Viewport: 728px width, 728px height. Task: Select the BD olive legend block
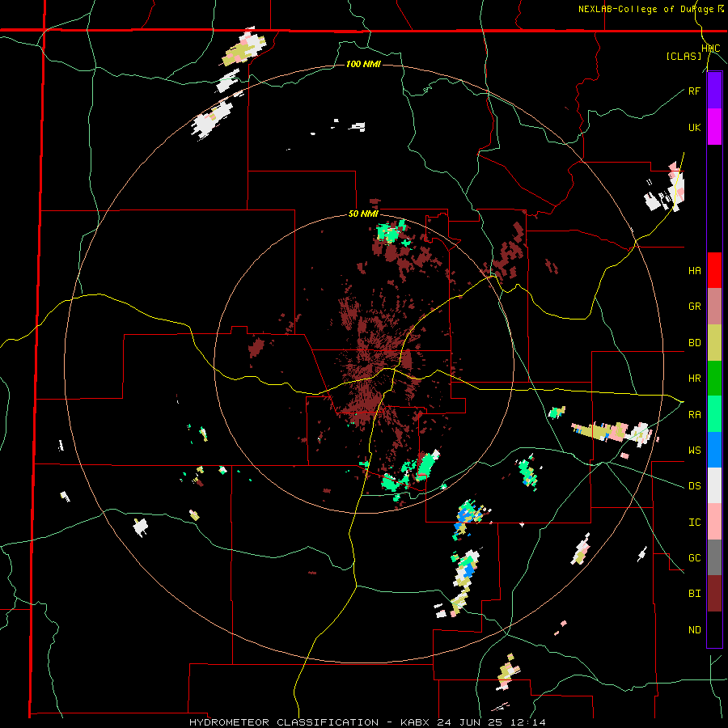714,343
